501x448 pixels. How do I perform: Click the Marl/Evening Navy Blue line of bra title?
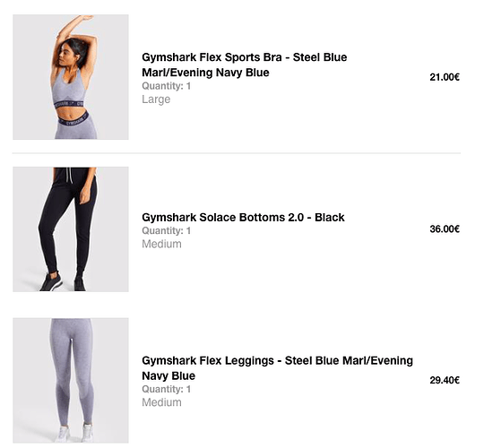point(205,73)
